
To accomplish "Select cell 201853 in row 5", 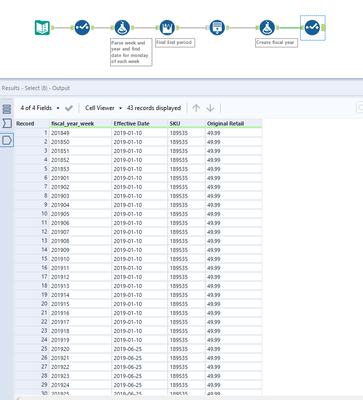I will (80, 169).
